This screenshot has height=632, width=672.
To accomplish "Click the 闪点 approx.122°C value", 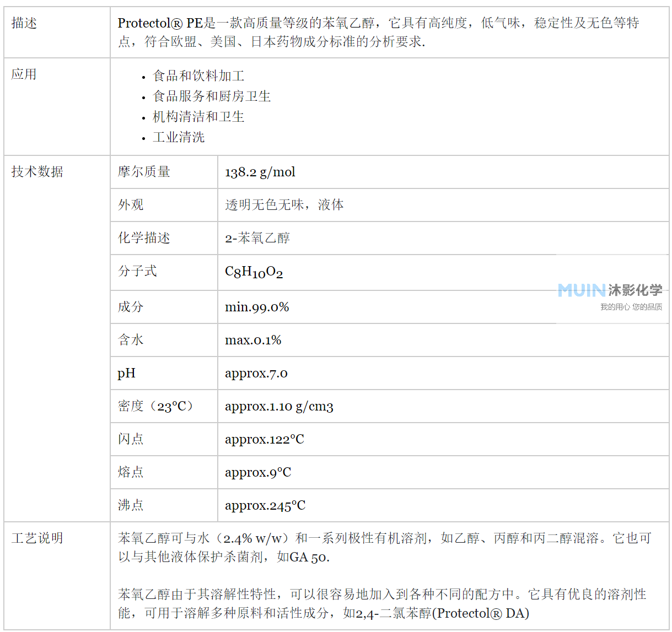I will pos(264,439).
